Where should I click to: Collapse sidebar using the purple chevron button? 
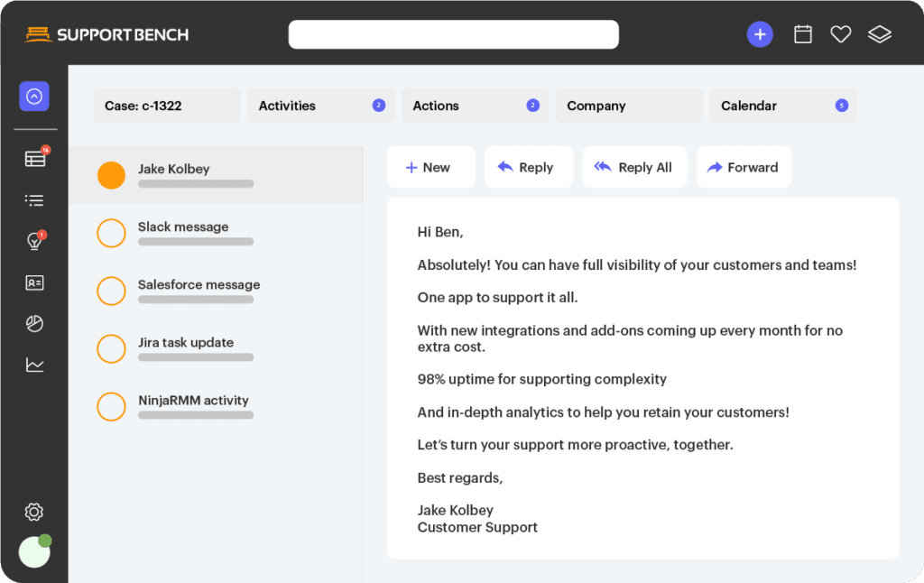34,96
